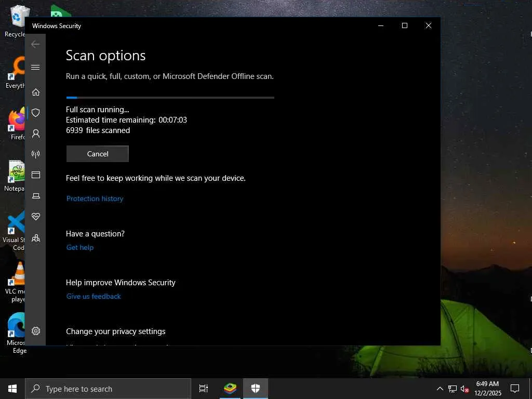Go back using the arrow icon
Viewport: 532px width, 399px height.
coord(35,44)
